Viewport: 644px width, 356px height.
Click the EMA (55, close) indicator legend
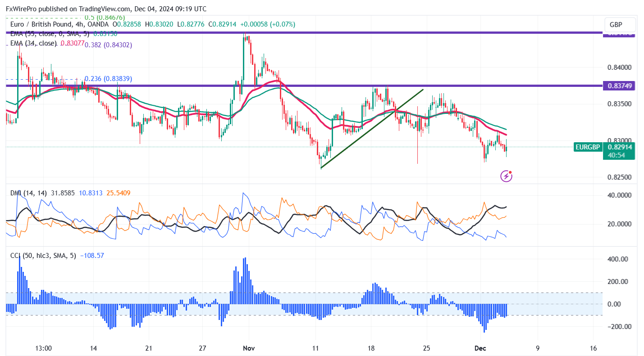[x=50, y=34]
